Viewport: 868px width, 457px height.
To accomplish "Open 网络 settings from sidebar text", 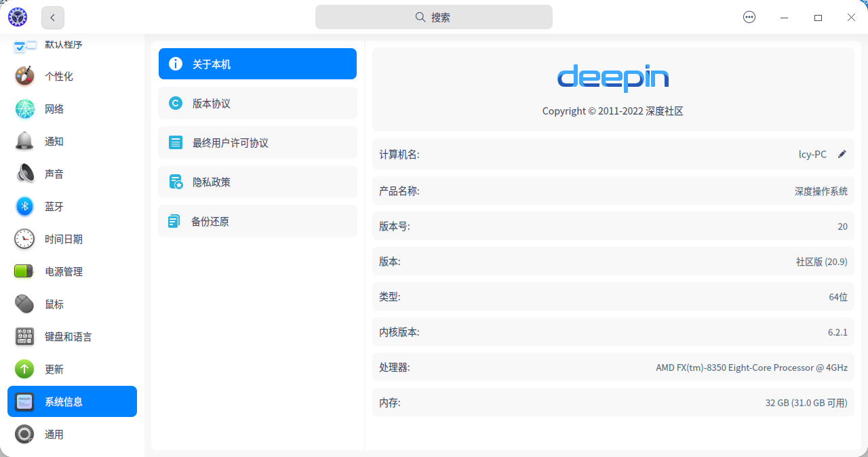I will pyautogui.click(x=54, y=109).
